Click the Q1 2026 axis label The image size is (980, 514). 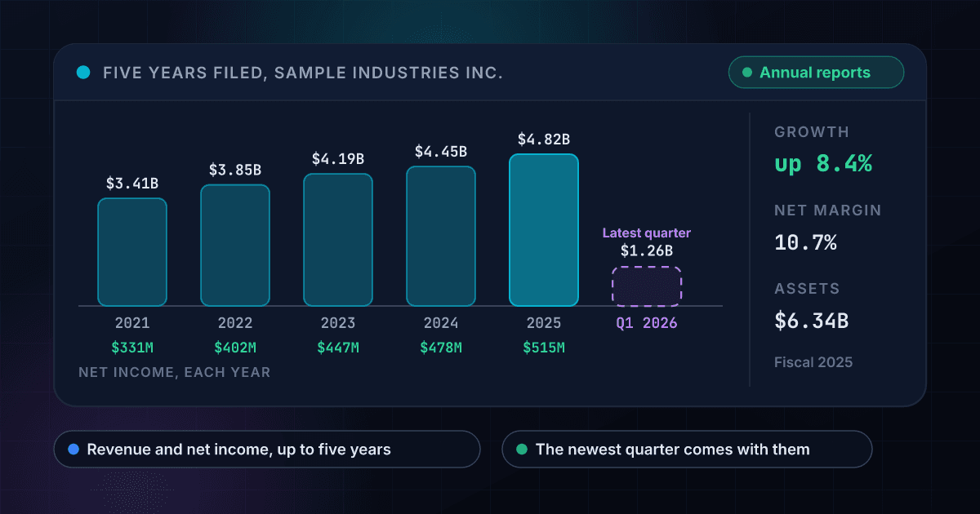(x=647, y=323)
